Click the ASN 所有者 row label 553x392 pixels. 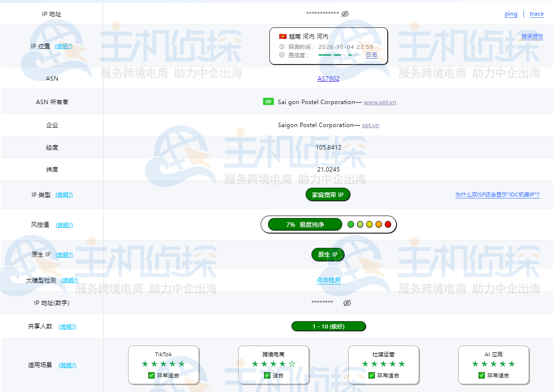tap(52, 102)
